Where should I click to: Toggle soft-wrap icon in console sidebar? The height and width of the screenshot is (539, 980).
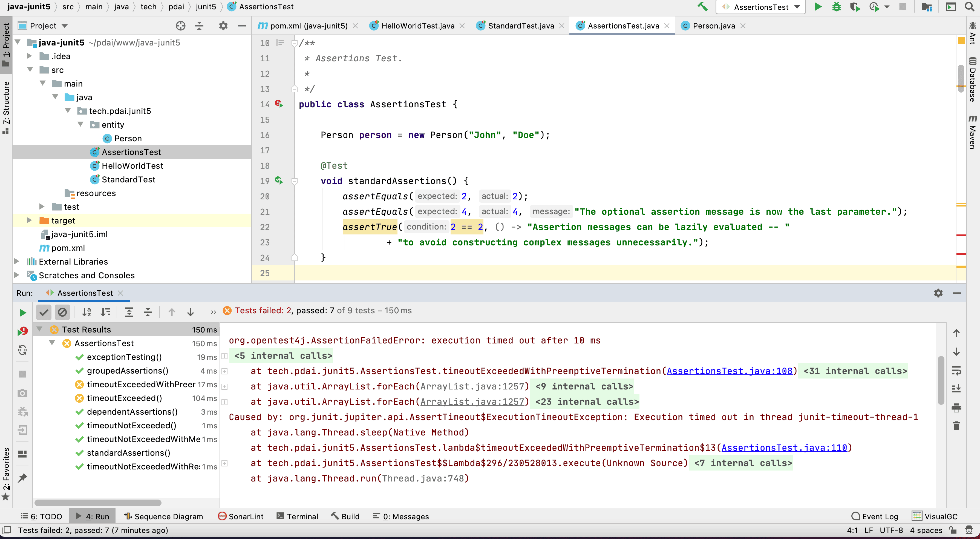956,370
